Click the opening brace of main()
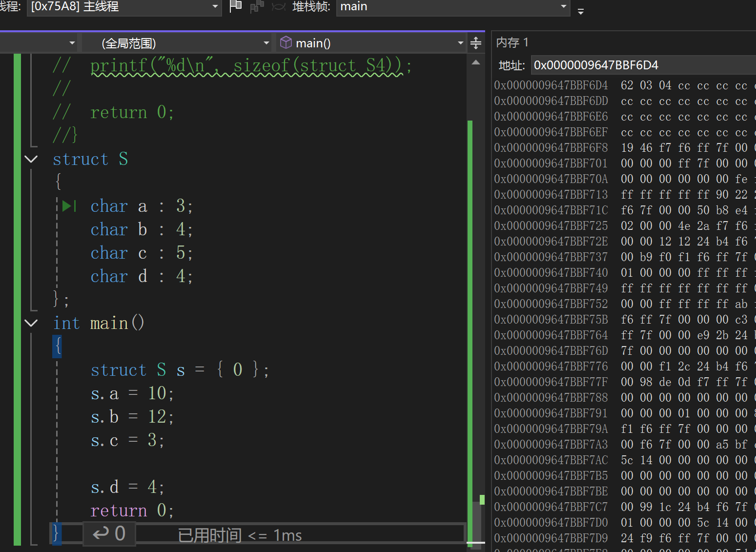756x552 pixels. (58, 346)
